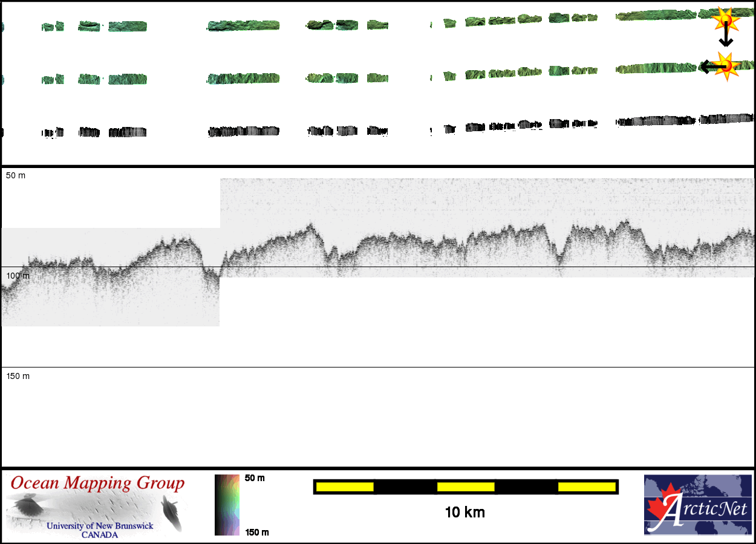756x544 pixels.
Task: Select the starburst marker with the left arrow
Action: (726, 64)
